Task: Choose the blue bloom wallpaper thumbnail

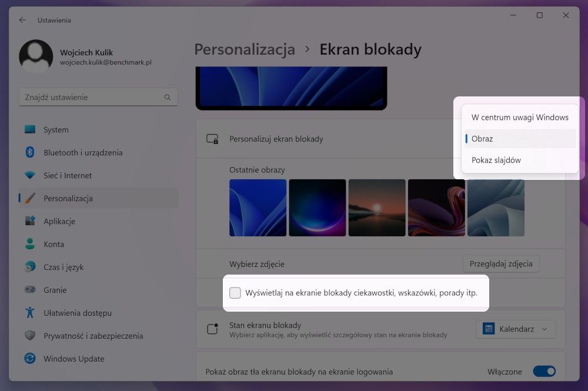Action: point(258,208)
